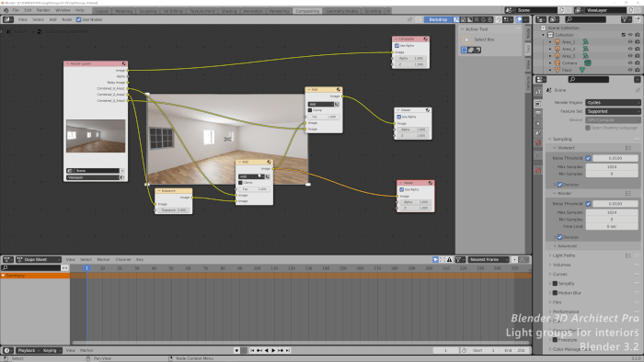This screenshot has height=362, width=644.
Task: Open the Playback popover button
Action: 27,351
